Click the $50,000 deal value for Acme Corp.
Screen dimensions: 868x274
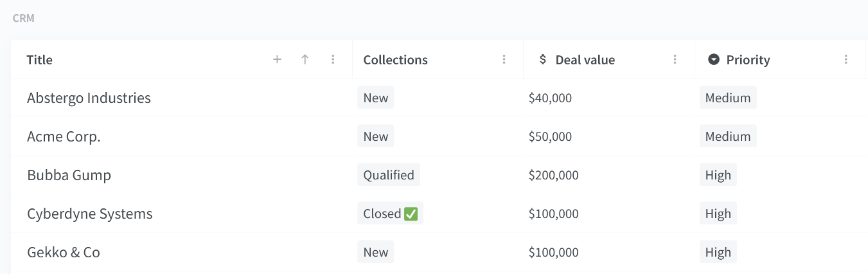point(551,136)
